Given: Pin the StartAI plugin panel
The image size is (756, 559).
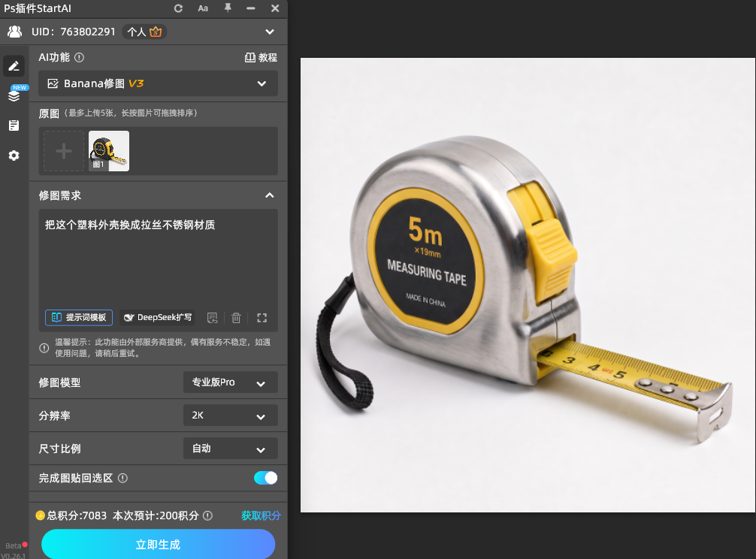Looking at the screenshot, I should click(228, 8).
